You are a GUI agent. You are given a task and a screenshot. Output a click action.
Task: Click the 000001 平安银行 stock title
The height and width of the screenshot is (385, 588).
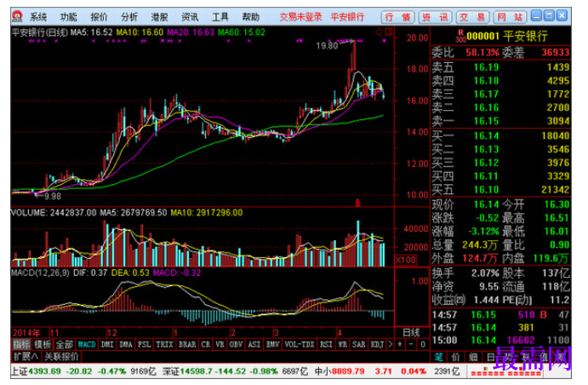[x=506, y=36]
